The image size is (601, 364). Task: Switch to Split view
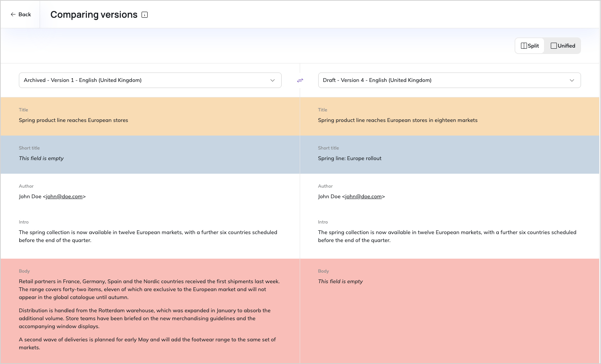tap(530, 46)
